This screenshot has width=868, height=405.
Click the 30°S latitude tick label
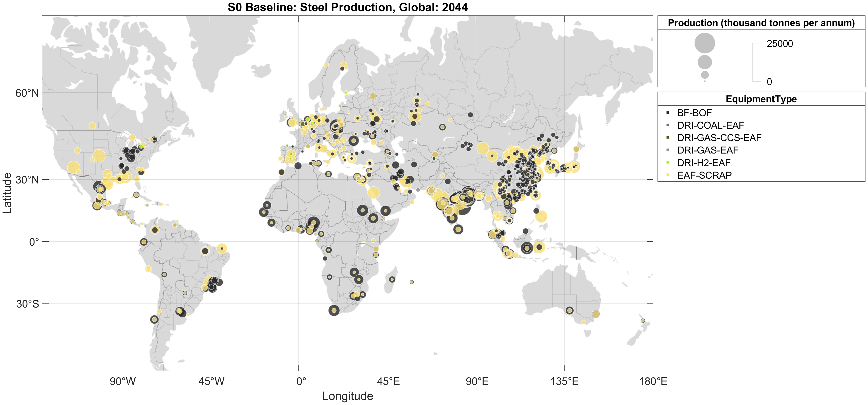28,304
